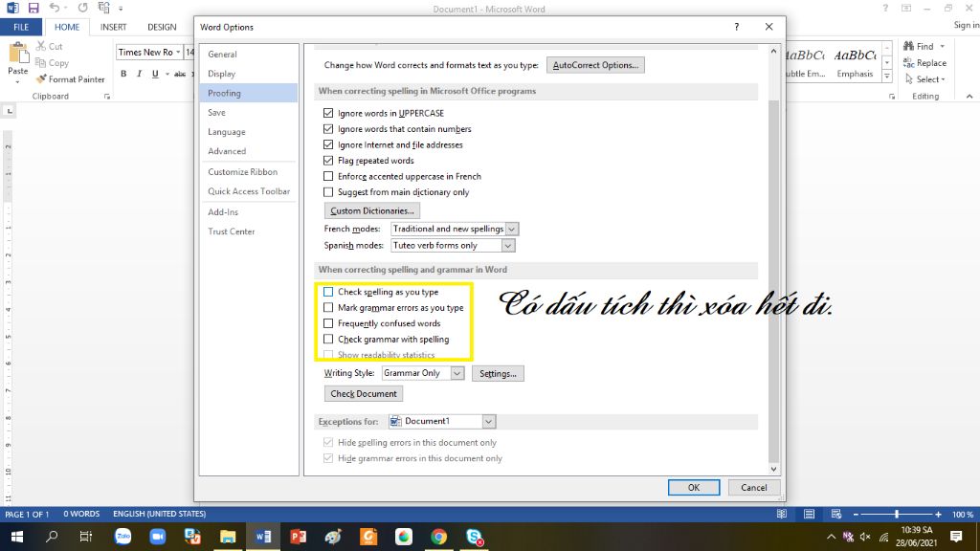Screen dimensions: 980x551
Task: Click the Save icon in quick access toolbar
Action: 33,8
